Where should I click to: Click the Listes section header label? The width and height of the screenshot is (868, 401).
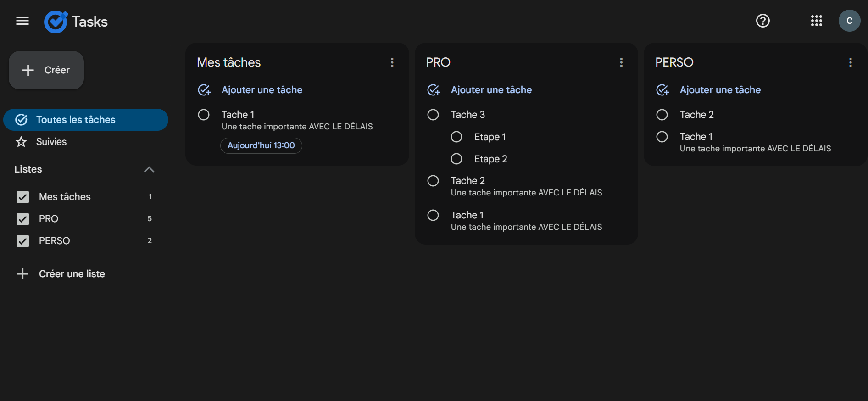click(28, 169)
